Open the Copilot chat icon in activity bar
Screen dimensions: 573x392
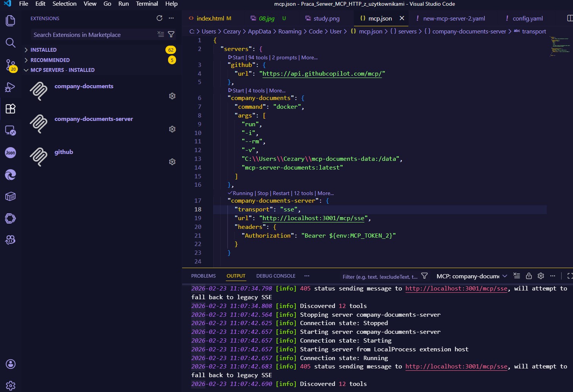pyautogui.click(x=10, y=240)
